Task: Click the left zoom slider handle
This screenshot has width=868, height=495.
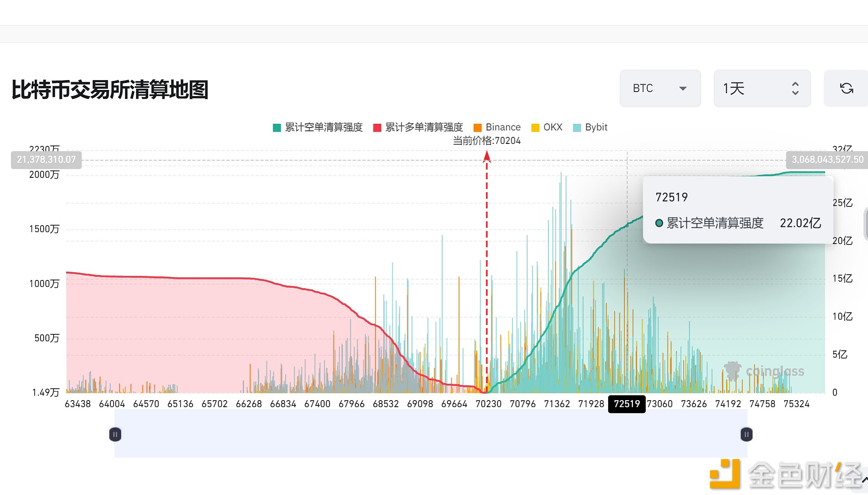Action: pos(115,434)
